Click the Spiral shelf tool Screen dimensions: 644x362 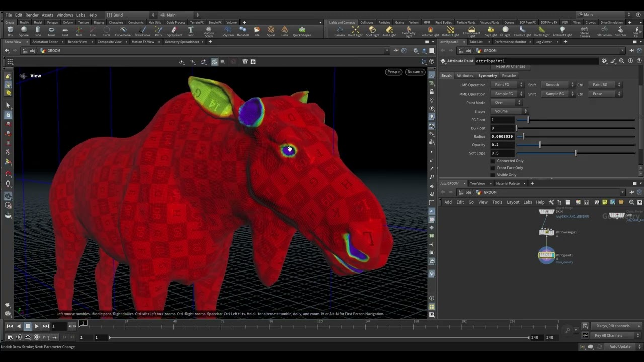click(x=271, y=32)
